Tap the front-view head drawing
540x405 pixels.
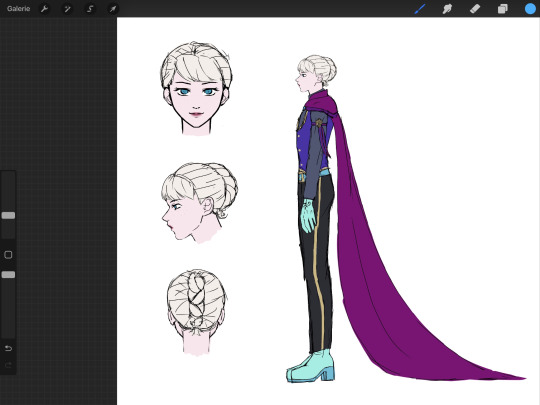click(x=196, y=88)
